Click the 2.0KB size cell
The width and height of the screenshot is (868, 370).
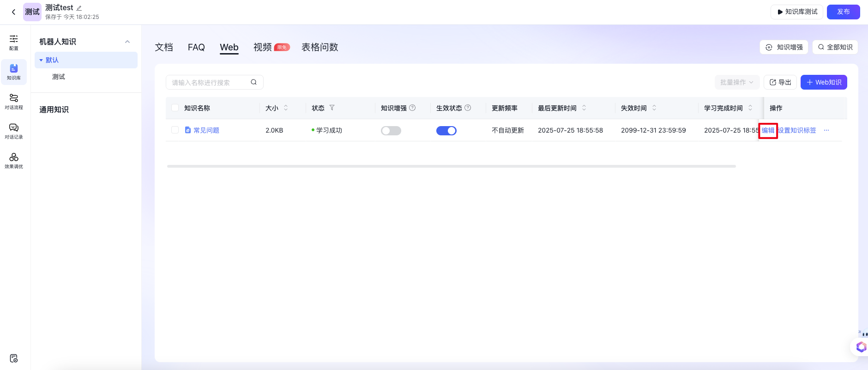click(274, 130)
